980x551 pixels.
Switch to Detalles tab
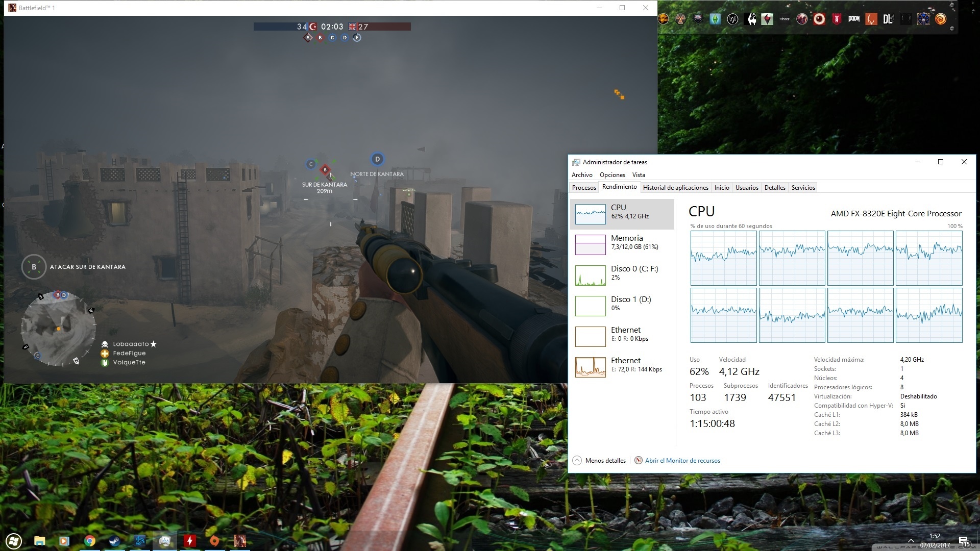775,188
